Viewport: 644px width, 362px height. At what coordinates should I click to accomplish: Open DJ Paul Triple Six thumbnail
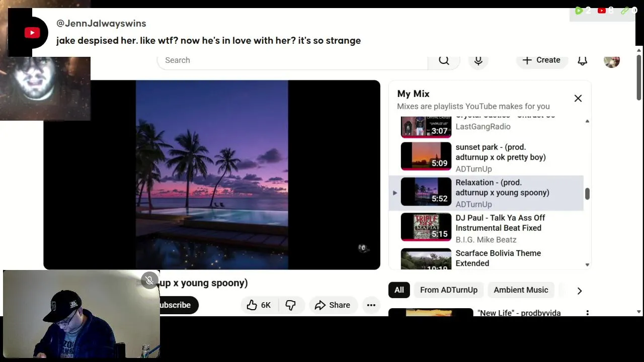tap(426, 227)
